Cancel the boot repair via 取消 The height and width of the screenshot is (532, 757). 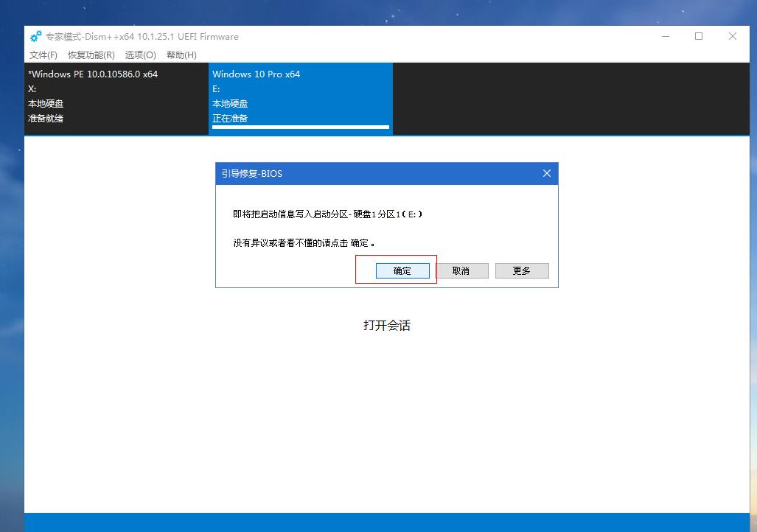pyautogui.click(x=462, y=270)
